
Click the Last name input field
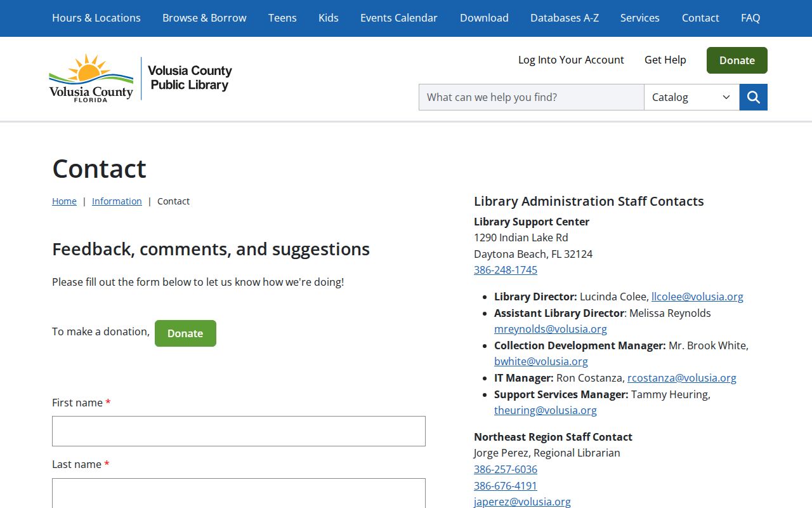tap(239, 493)
